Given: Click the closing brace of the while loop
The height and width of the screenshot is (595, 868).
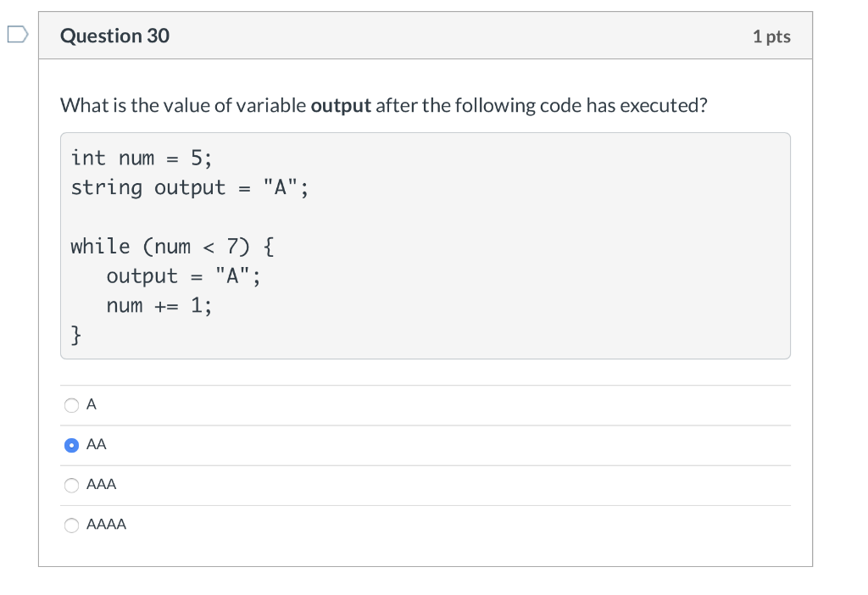Looking at the screenshot, I should [76, 335].
